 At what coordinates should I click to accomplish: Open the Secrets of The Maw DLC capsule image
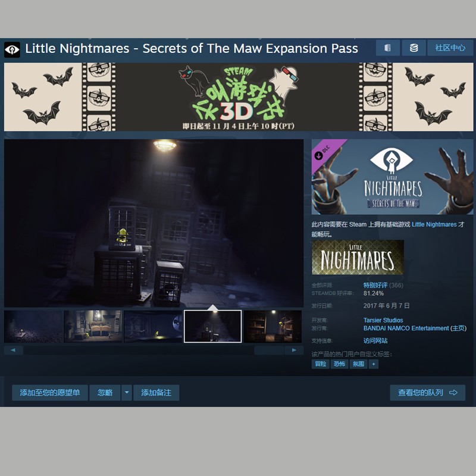[x=392, y=177]
